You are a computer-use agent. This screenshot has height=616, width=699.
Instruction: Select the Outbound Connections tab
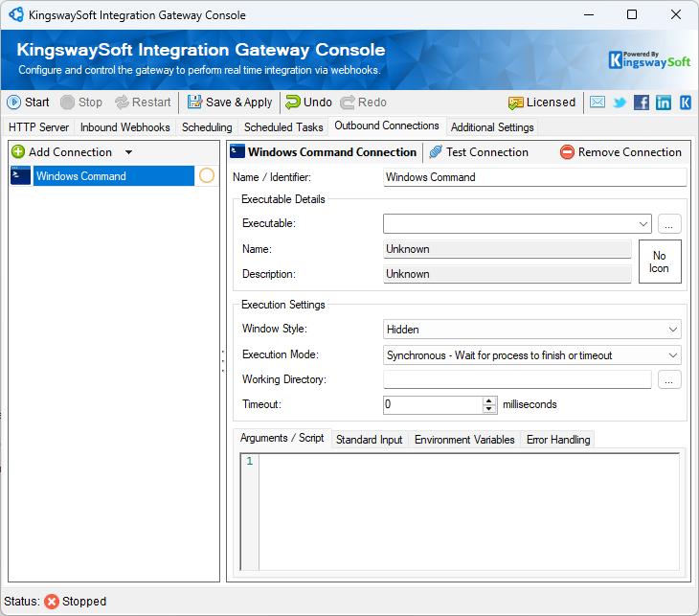click(x=387, y=125)
